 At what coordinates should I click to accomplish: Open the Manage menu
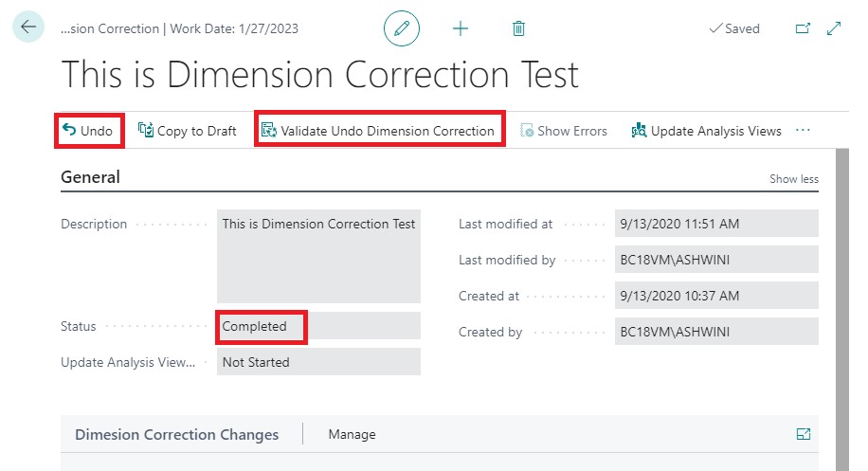[x=352, y=434]
